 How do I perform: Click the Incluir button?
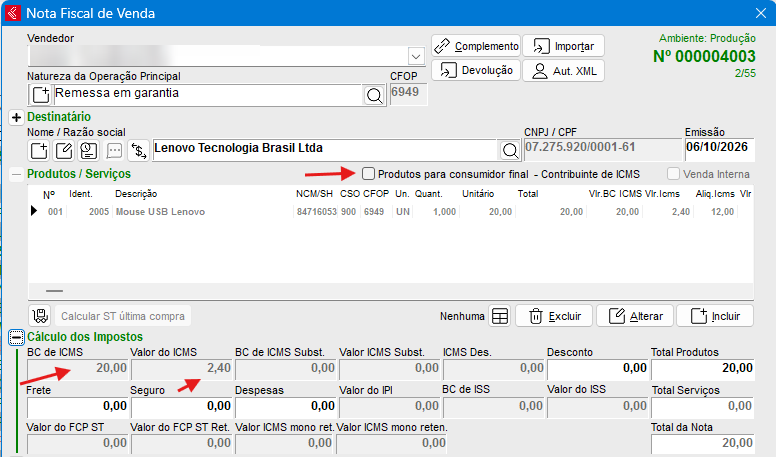click(715, 316)
